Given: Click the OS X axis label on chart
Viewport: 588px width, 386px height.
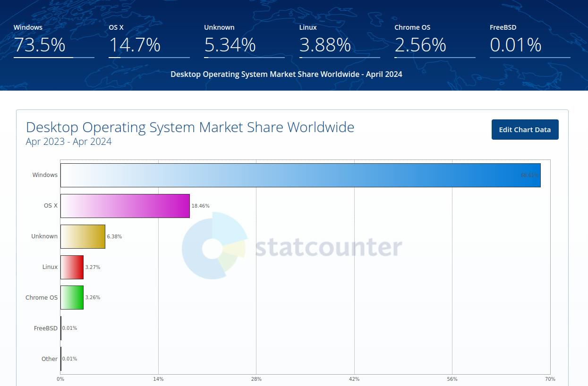Looking at the screenshot, I should 51,206.
